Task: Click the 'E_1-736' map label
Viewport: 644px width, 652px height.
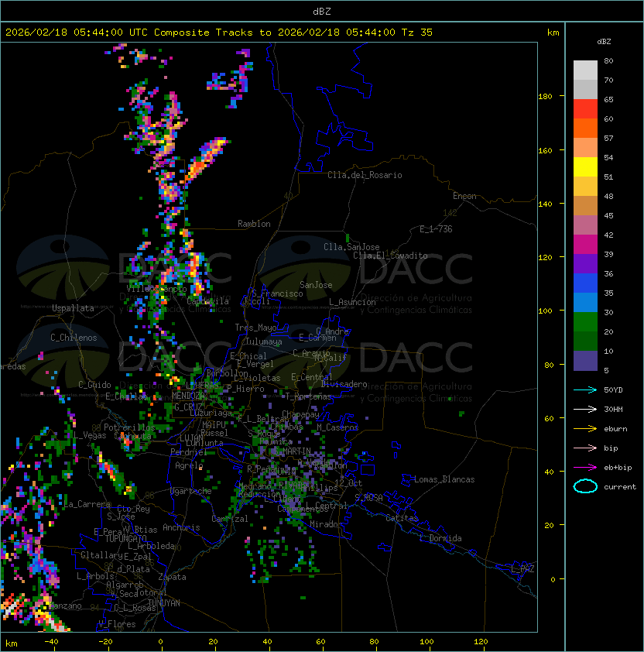Action: point(436,229)
